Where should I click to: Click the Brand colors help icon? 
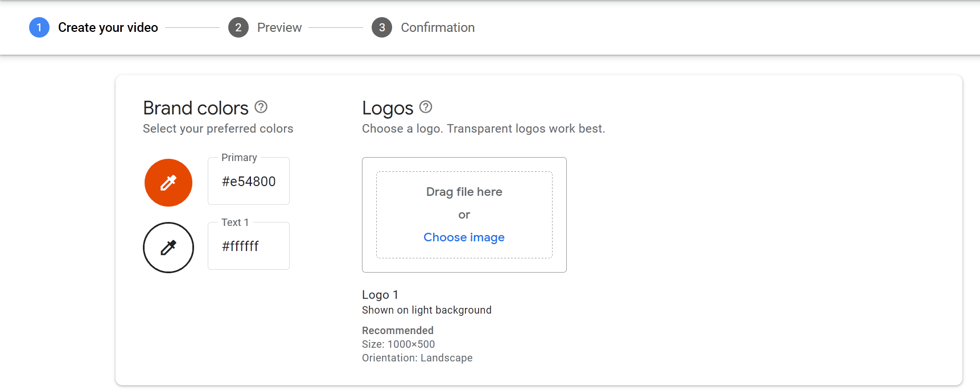[261, 107]
